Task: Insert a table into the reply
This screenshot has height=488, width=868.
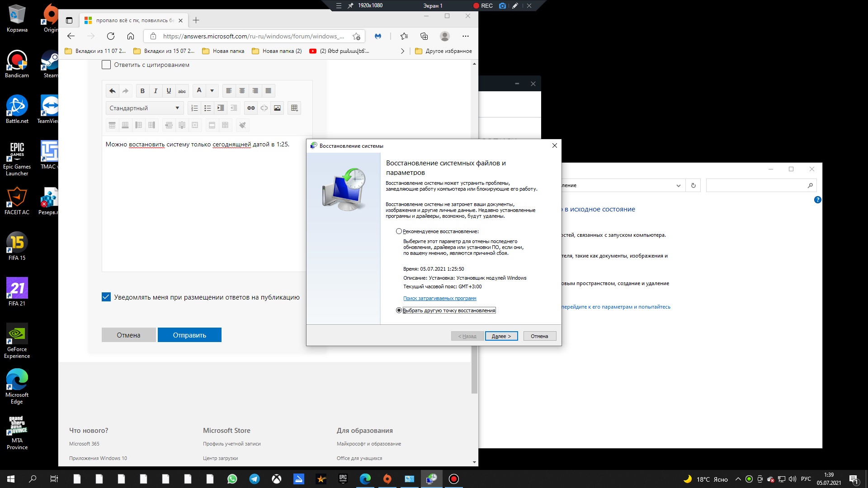Action: click(294, 108)
